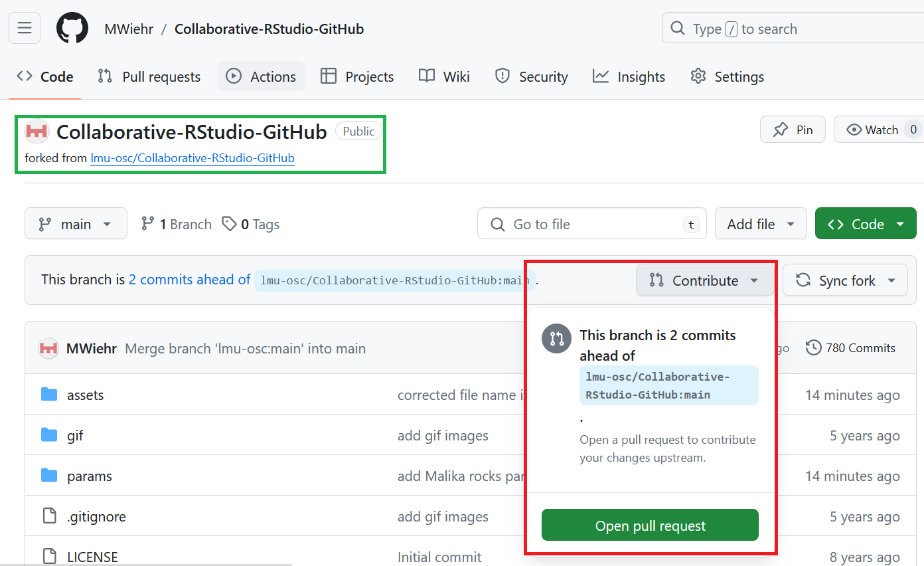Click the assets folder icon
This screenshot has width=924, height=566.
pyautogui.click(x=49, y=395)
